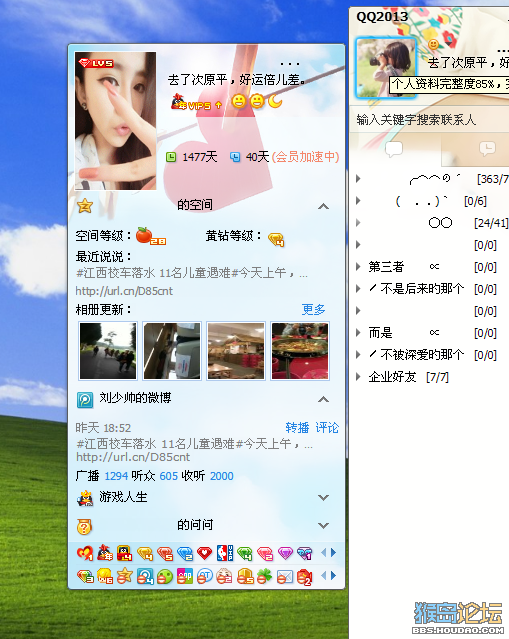509x639 pixels.
Task: Click the green diamond level 4 badge
Action: [245, 553]
